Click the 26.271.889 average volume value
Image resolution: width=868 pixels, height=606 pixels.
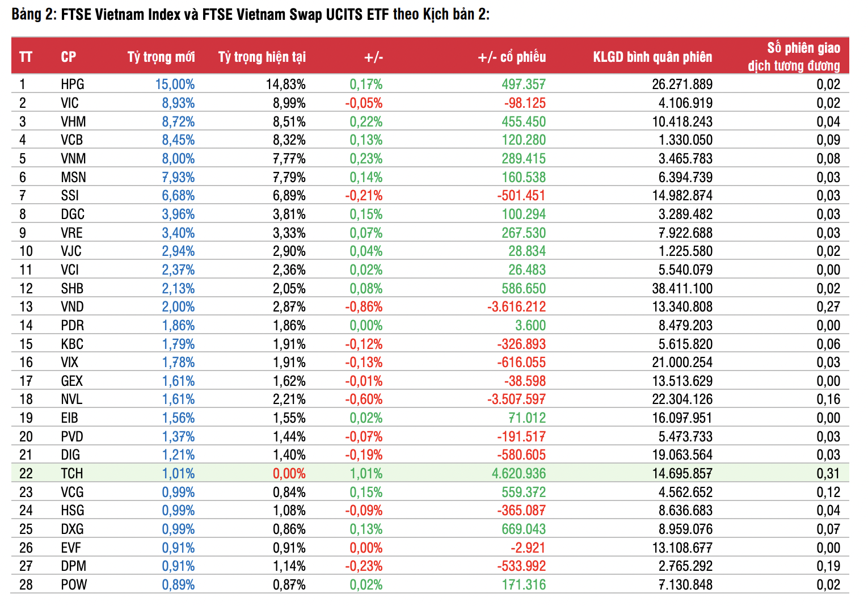[x=682, y=85]
